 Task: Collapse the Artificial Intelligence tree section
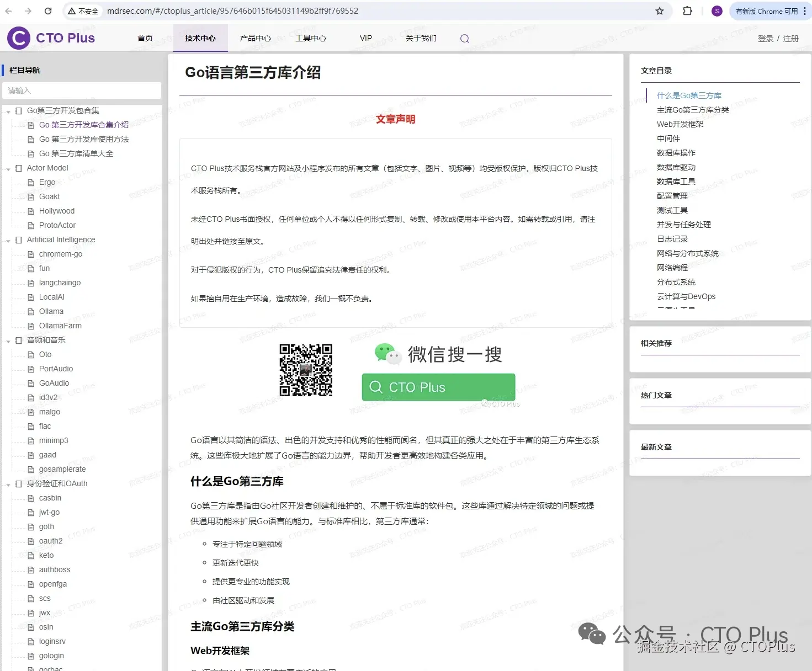8,239
